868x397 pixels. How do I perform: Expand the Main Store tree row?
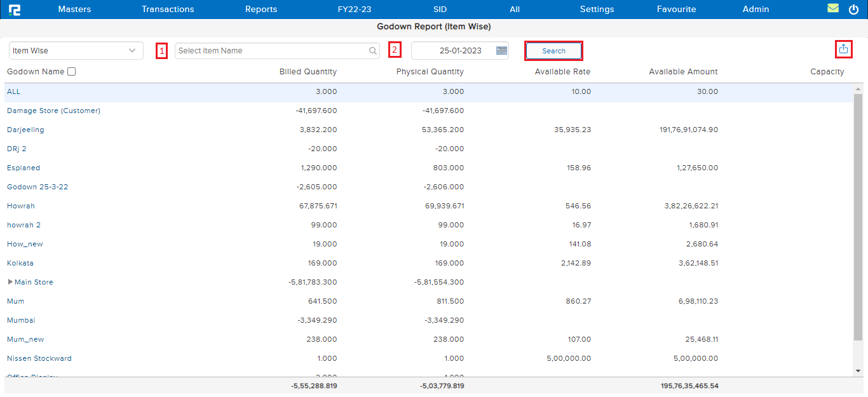[10, 282]
